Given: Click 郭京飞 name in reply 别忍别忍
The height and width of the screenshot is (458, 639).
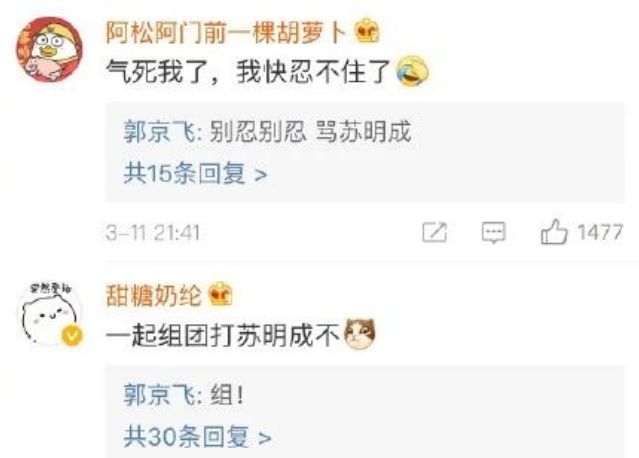Looking at the screenshot, I should pyautogui.click(x=160, y=131).
